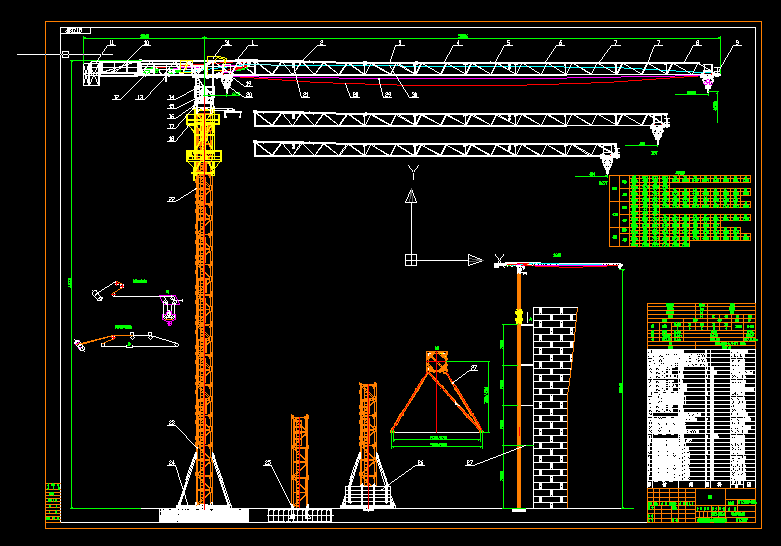Click the crosshair pickbox at the left edge
781x546 pixels.
point(65,54)
